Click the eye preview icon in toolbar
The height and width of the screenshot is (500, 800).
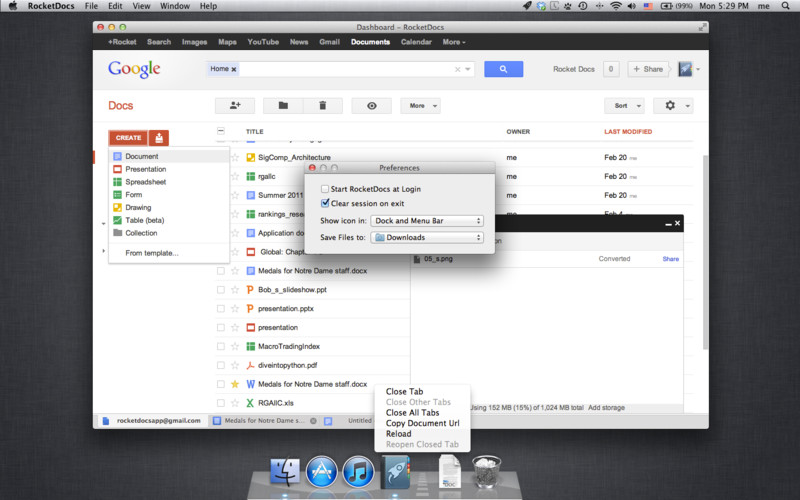372,105
